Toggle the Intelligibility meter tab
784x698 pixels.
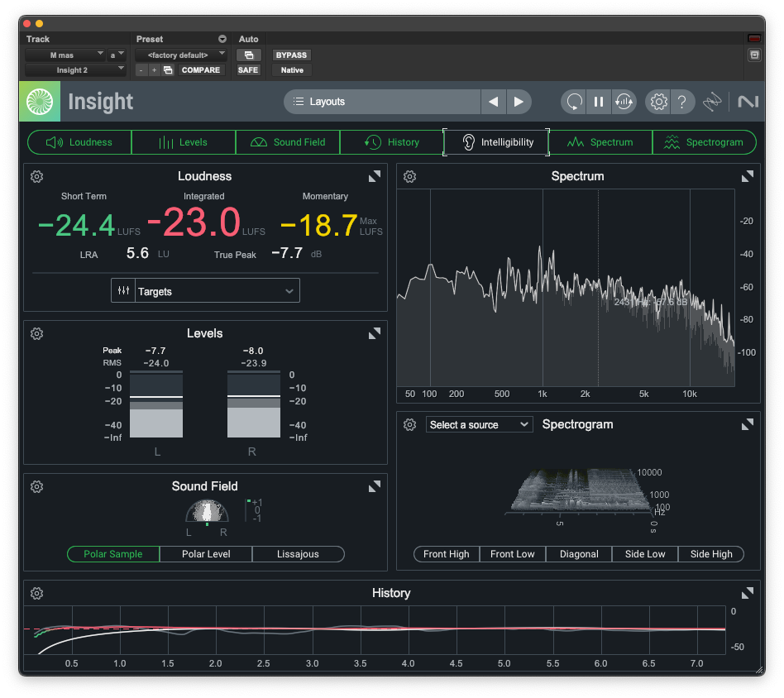tap(496, 142)
